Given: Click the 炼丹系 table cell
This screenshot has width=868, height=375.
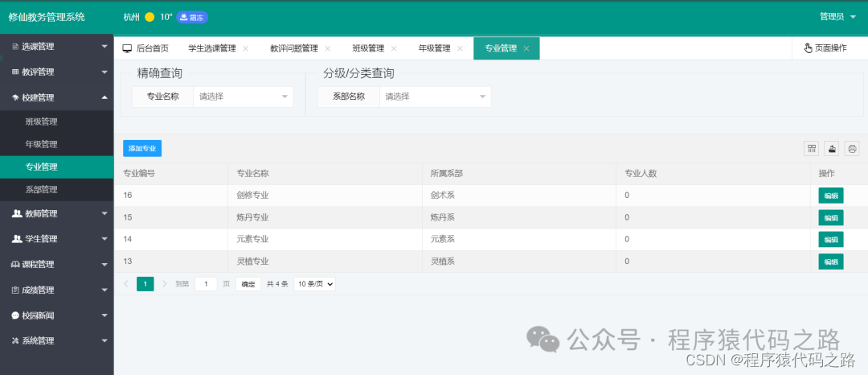Looking at the screenshot, I should 519,218.
